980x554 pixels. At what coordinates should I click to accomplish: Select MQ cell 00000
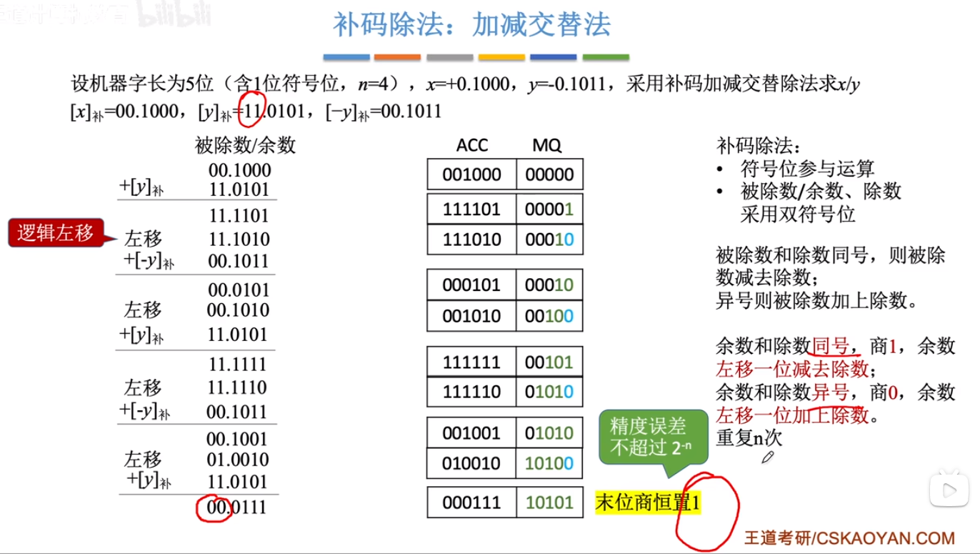click(x=549, y=174)
